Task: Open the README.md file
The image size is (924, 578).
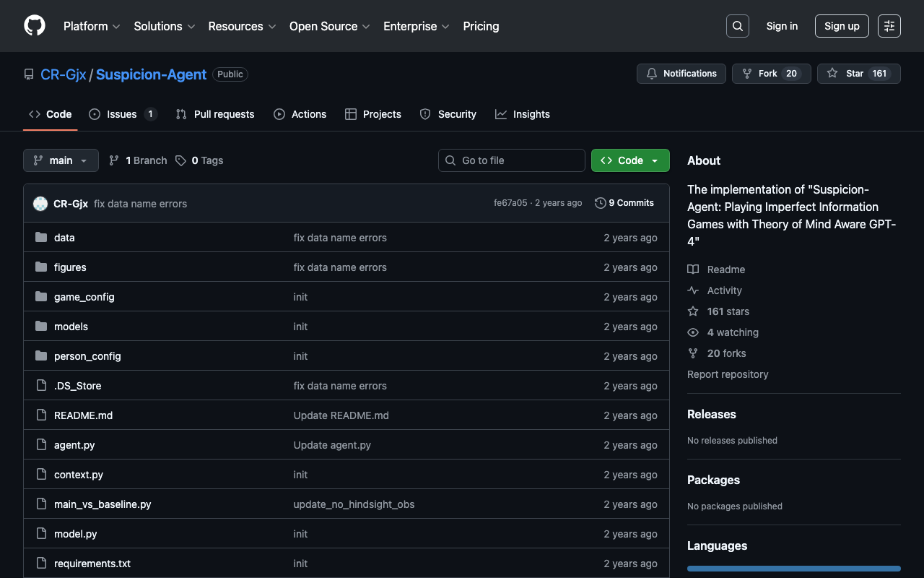Action: 83,415
